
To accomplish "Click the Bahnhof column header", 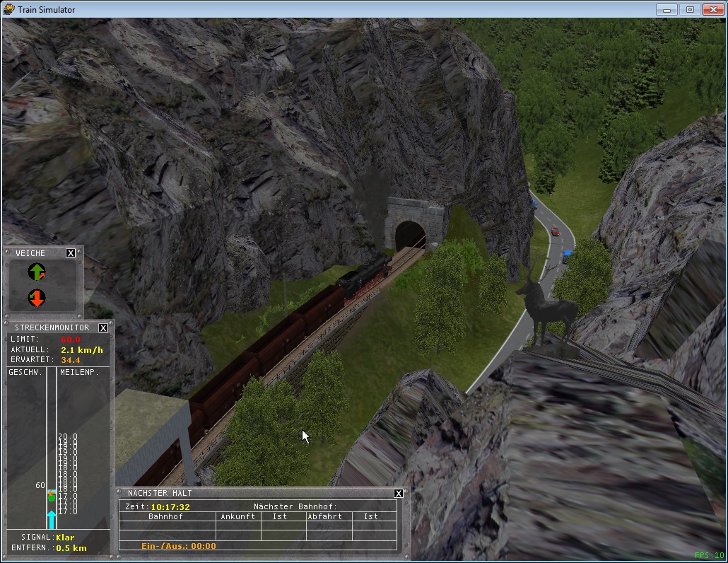I will [167, 516].
